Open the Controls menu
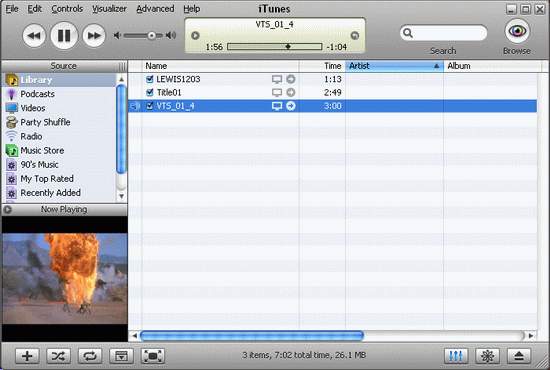This screenshot has width=550, height=370. point(67,9)
